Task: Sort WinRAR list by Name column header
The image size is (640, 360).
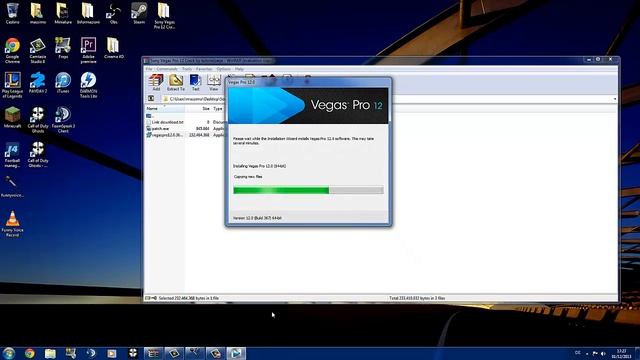Action: tap(165, 109)
